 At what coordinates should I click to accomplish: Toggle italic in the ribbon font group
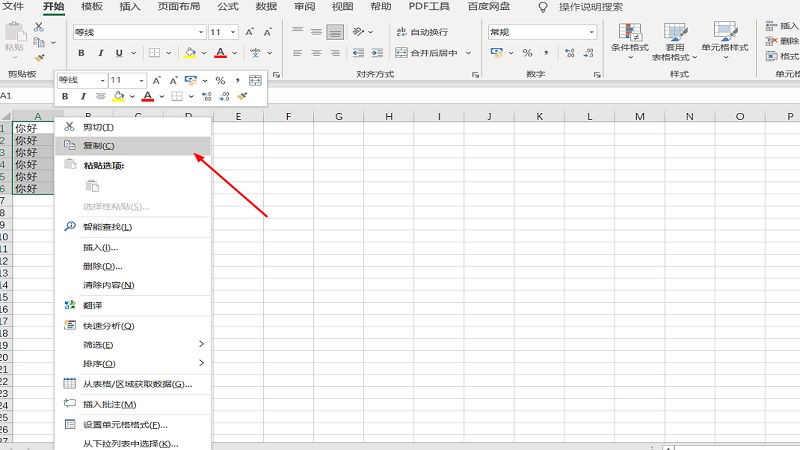(101, 53)
